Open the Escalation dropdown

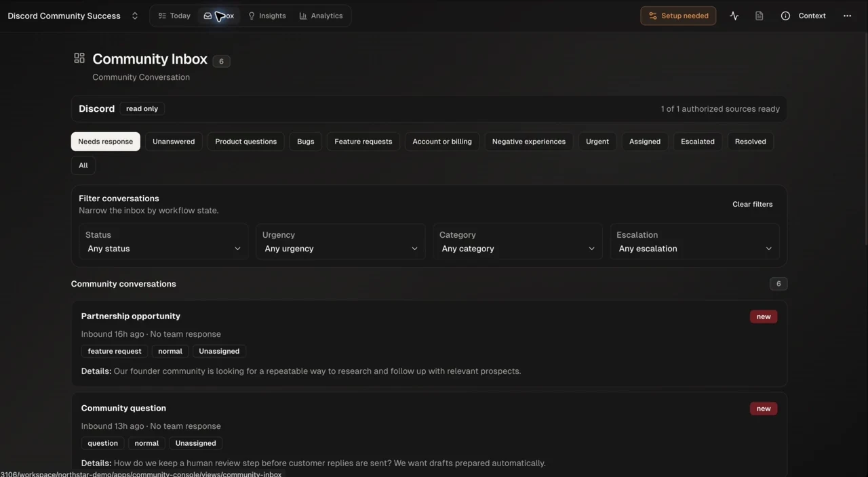point(695,242)
